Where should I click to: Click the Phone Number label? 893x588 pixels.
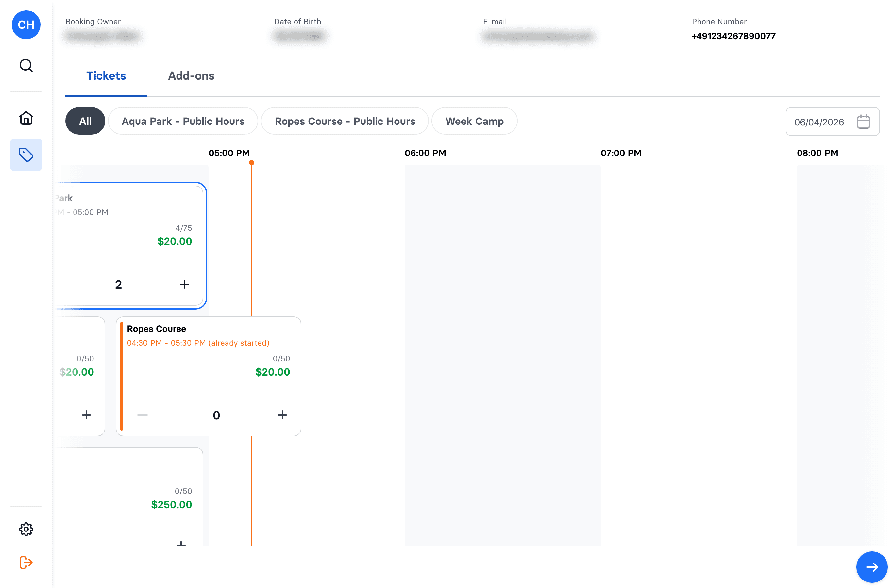(719, 22)
